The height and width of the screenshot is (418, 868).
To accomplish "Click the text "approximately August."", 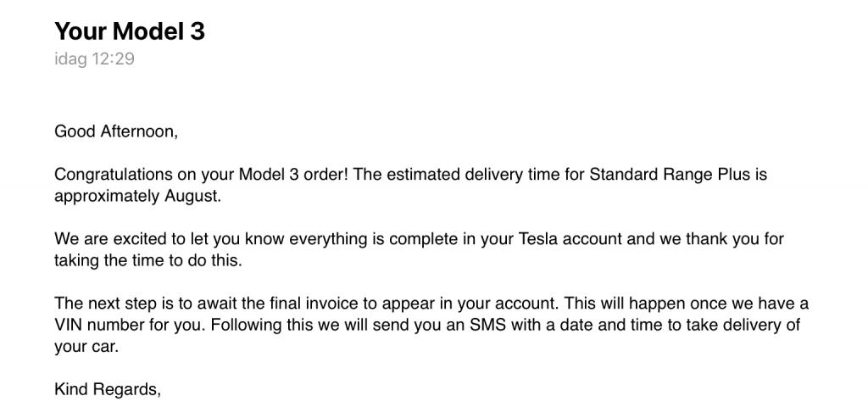I will click(138, 197).
